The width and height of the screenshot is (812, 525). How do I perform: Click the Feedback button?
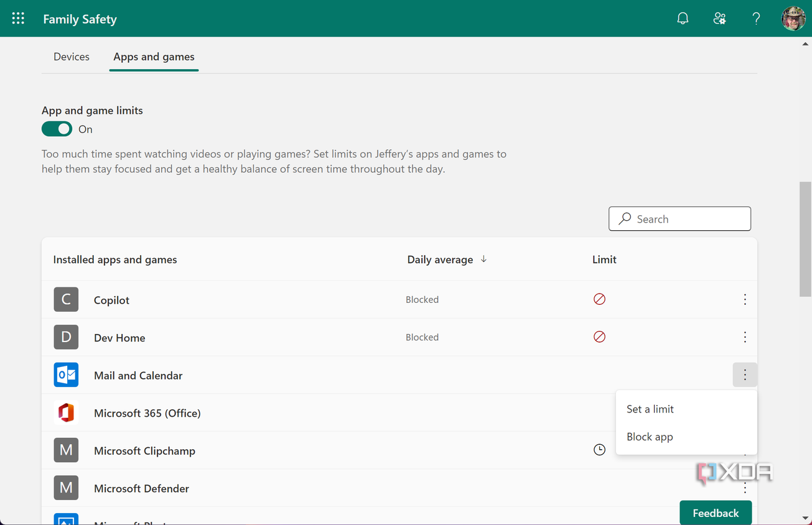click(716, 513)
